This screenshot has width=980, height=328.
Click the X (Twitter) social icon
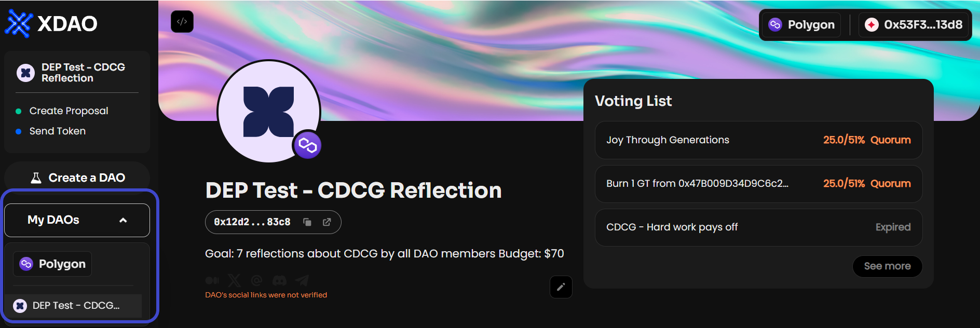pyautogui.click(x=235, y=281)
